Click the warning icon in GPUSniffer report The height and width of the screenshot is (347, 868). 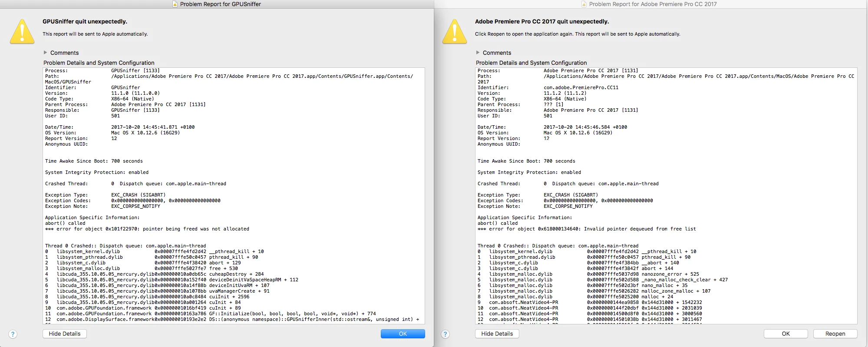click(22, 31)
